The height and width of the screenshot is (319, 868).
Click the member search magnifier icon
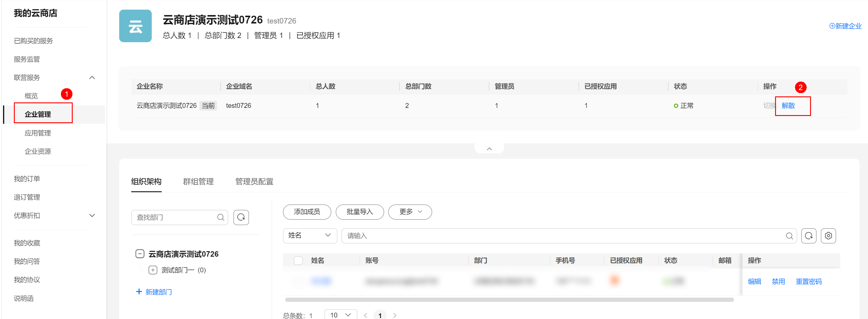click(789, 236)
